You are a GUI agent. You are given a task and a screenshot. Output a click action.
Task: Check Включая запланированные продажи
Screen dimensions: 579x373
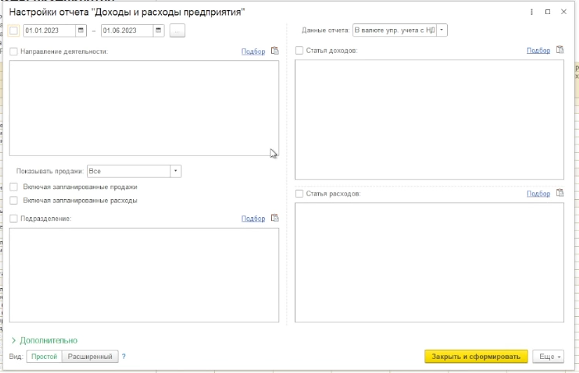click(x=14, y=187)
